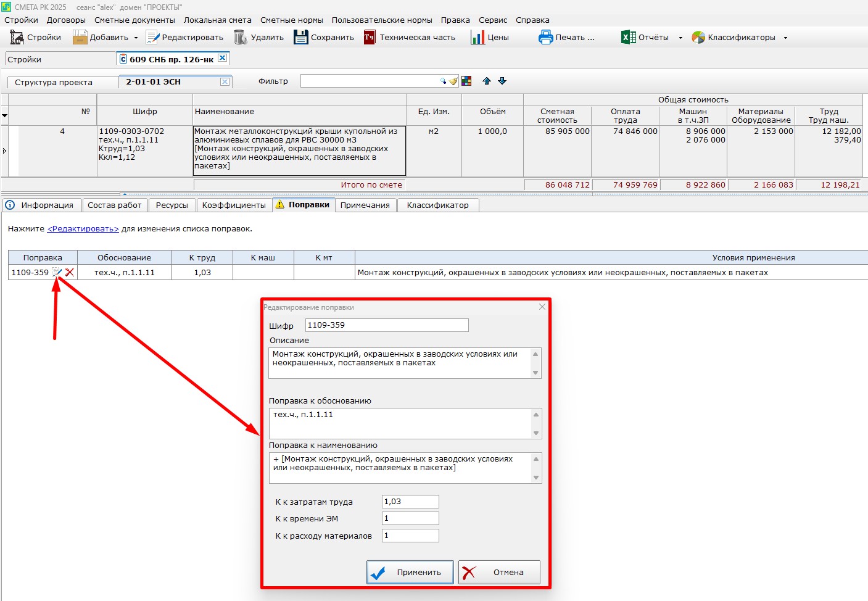The width and height of the screenshot is (868, 601).
Task: Switch to the Коэффициенты tab
Action: pyautogui.click(x=234, y=205)
